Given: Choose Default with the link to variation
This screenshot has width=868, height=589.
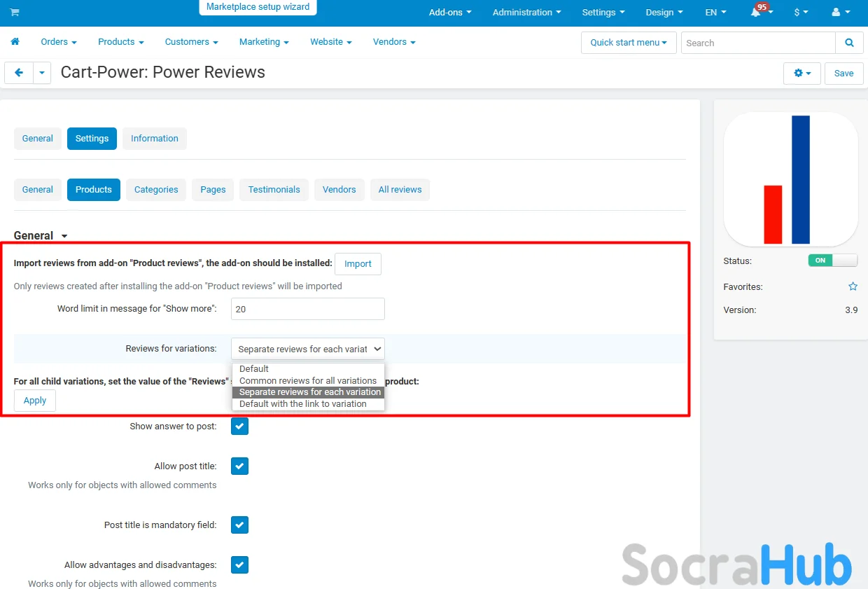Looking at the screenshot, I should [x=308, y=404].
